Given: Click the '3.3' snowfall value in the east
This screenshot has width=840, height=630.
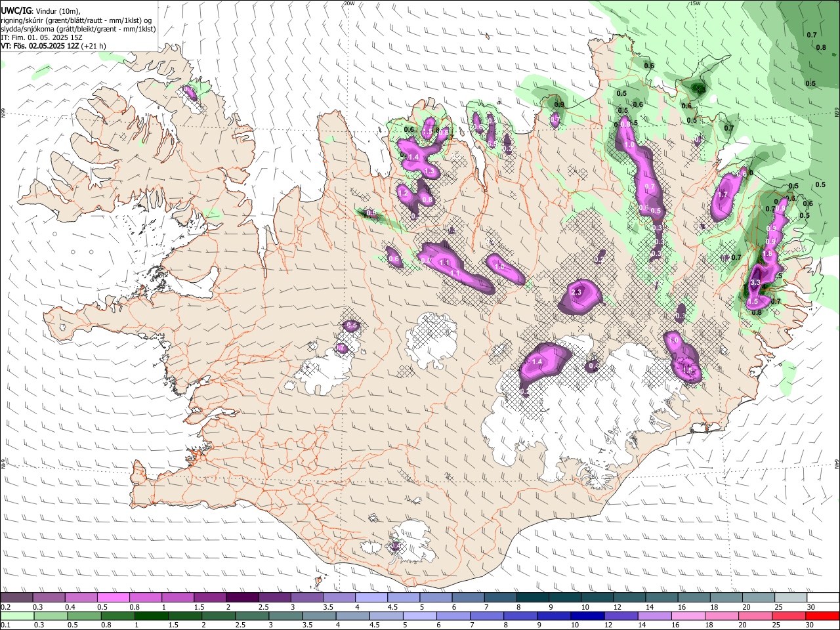Looking at the screenshot, I should [x=755, y=283].
